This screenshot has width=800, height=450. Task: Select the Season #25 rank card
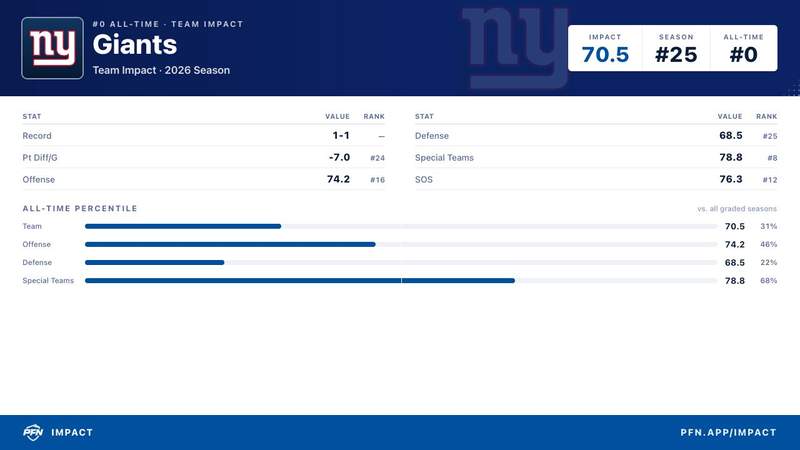coord(676,48)
